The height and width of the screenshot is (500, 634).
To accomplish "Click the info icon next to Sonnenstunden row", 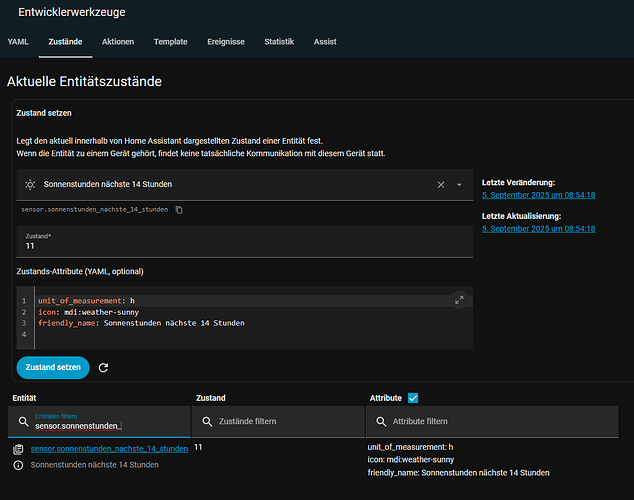I will click(18, 465).
